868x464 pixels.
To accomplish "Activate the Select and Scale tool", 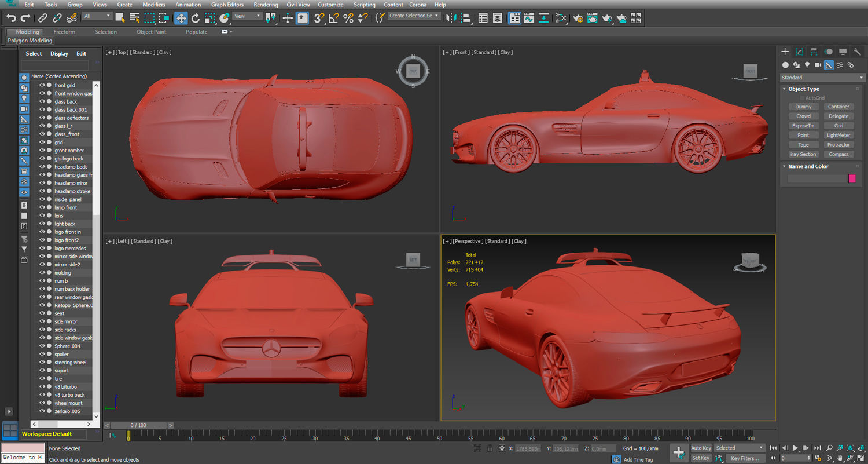I will (210, 18).
